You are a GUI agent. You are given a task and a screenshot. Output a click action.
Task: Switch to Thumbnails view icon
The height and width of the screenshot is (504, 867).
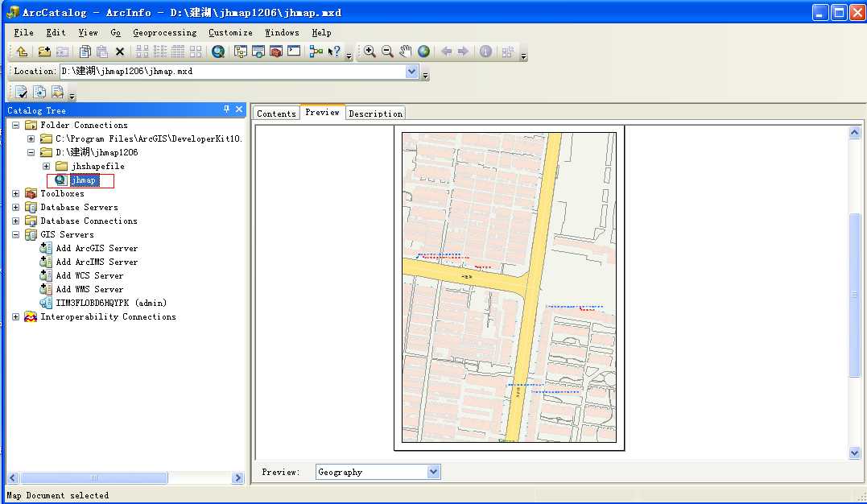point(196,52)
